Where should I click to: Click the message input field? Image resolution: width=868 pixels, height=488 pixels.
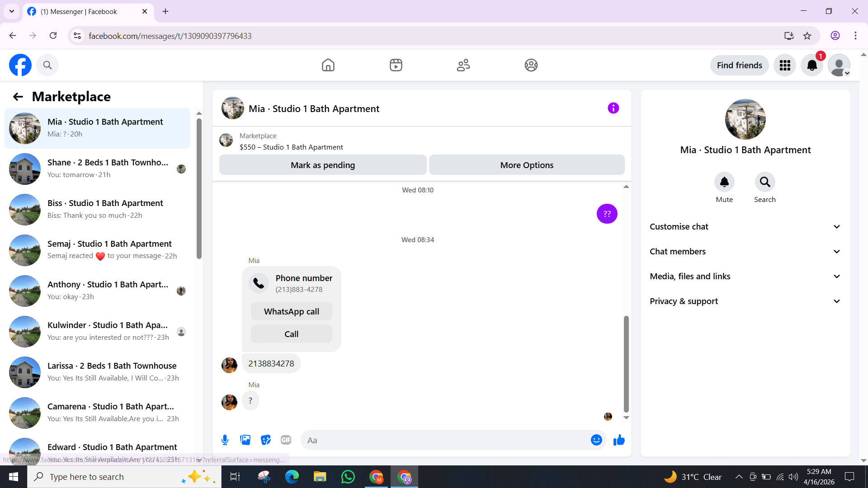click(445, 440)
